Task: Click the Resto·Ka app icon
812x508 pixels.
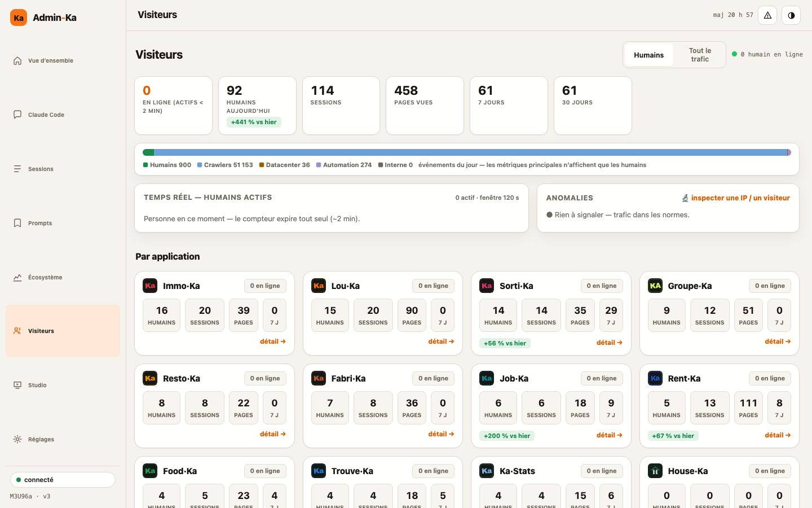Action: click(x=150, y=378)
